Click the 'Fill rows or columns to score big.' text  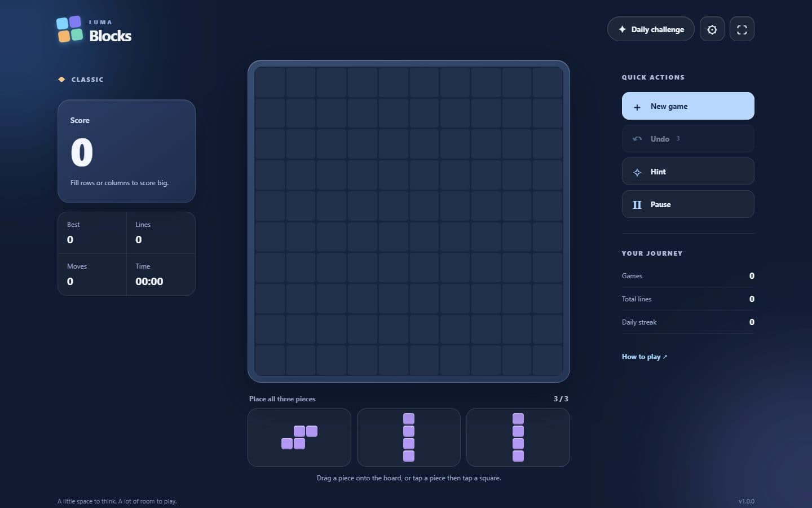120,183
